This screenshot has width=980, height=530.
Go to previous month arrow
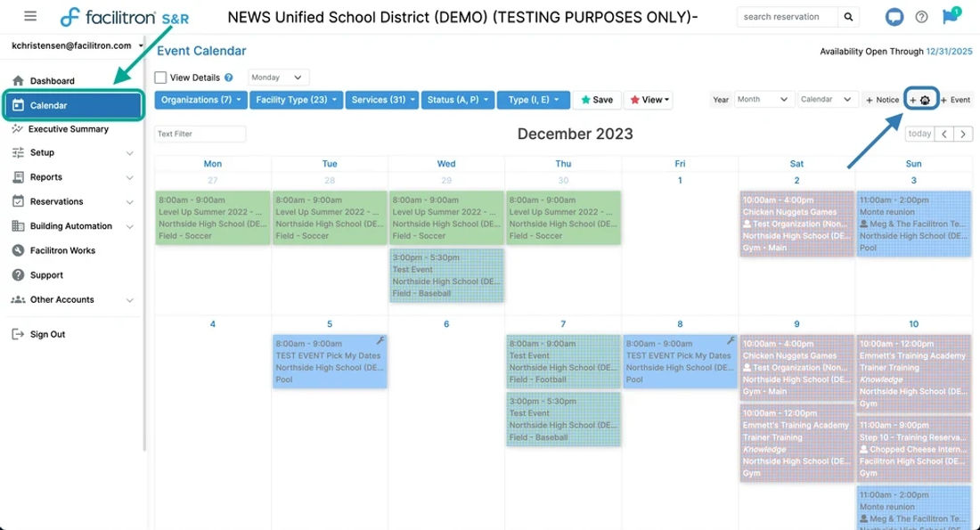click(944, 134)
